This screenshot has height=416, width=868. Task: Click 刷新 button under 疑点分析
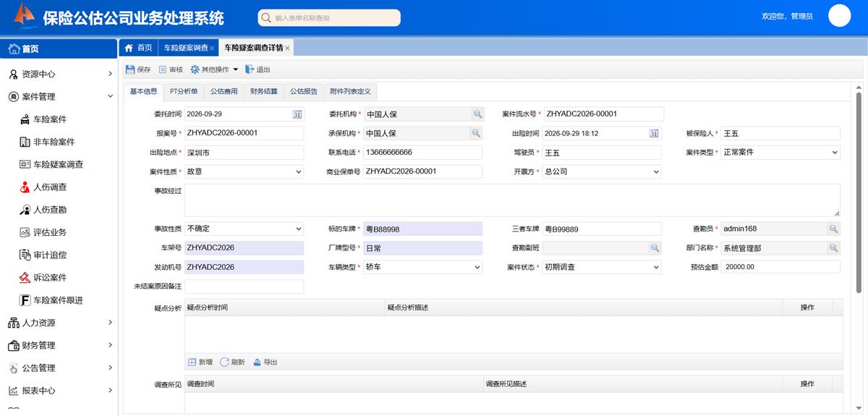pyautogui.click(x=233, y=362)
